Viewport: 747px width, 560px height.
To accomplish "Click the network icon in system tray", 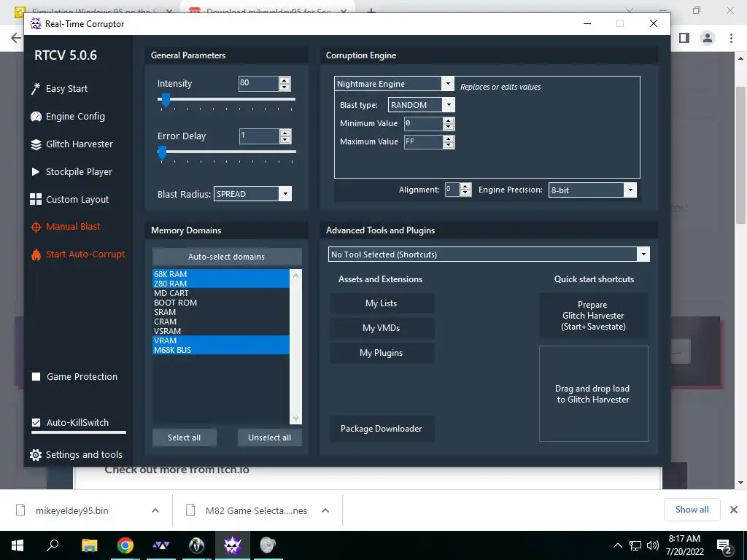I will [635, 545].
